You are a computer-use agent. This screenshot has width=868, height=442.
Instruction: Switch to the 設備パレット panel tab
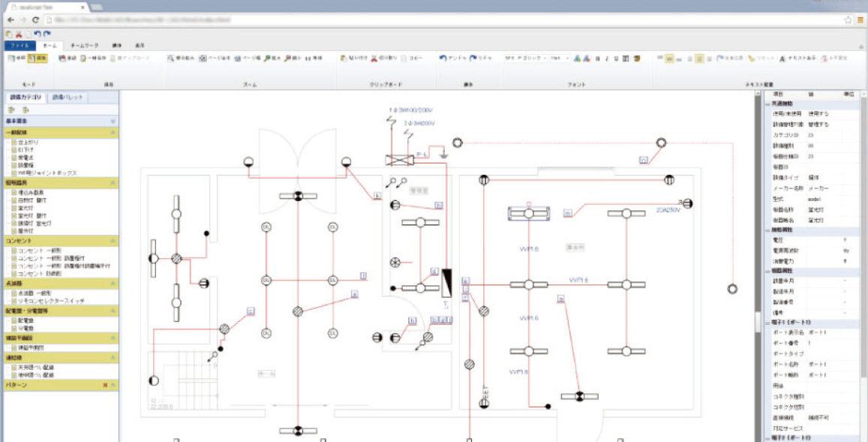(68, 98)
